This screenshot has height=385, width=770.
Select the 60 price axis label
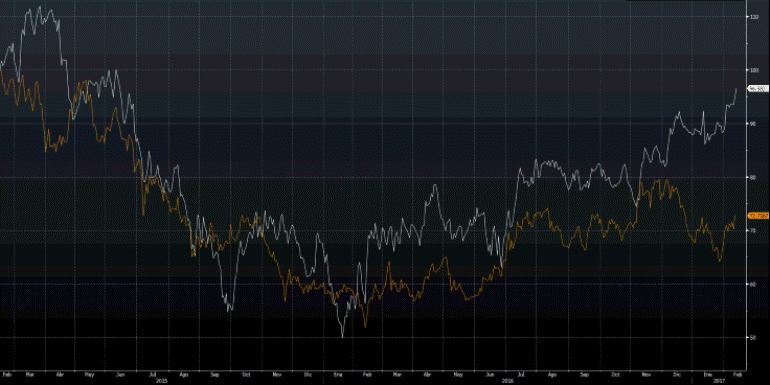point(752,284)
